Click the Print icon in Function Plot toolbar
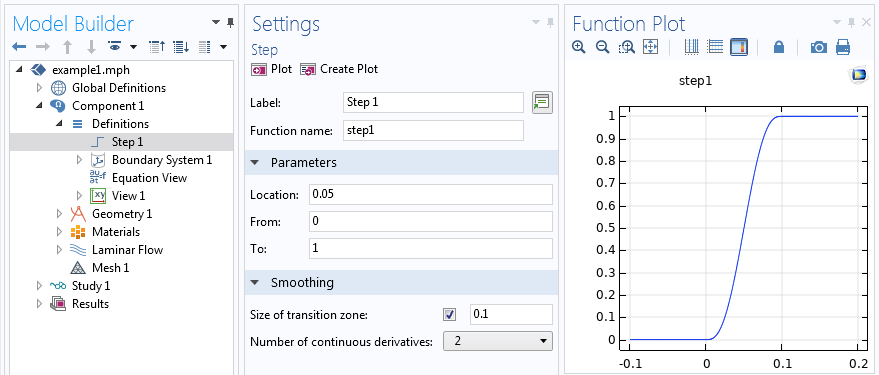The height and width of the screenshot is (375, 879). (x=843, y=47)
